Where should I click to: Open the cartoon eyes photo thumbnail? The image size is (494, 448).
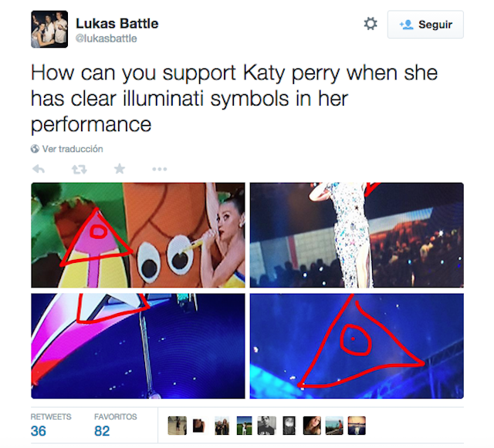click(x=138, y=235)
